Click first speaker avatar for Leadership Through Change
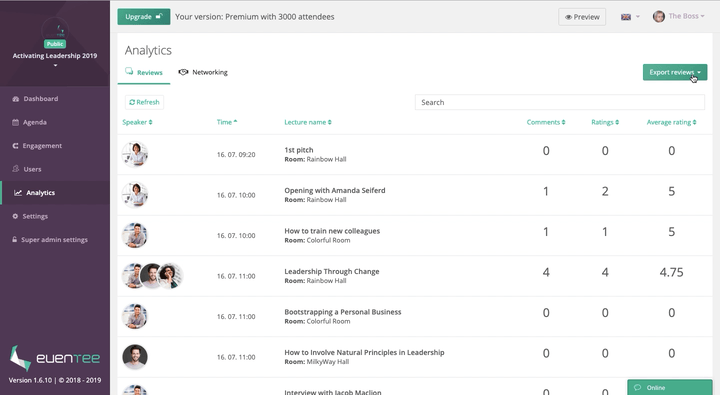The image size is (720, 395). (132, 276)
